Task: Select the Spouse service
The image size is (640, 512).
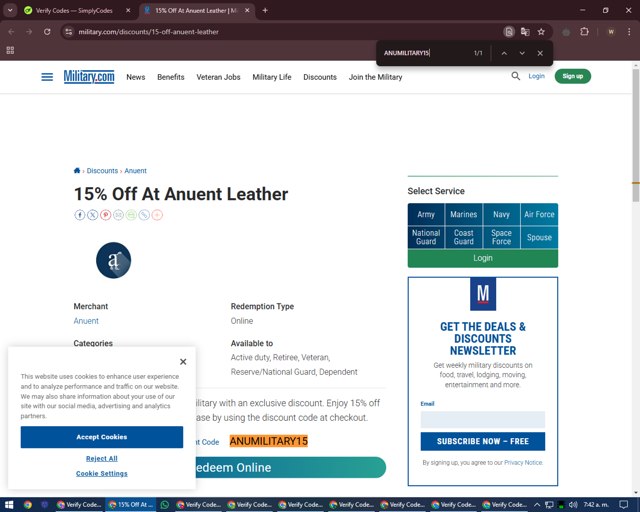Action: click(x=539, y=237)
